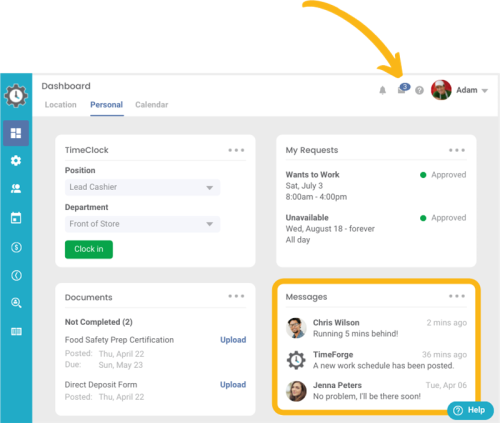Image resolution: width=500 pixels, height=423 pixels.
Task: Open the My Requests card three-dot menu
Action: pos(457,150)
